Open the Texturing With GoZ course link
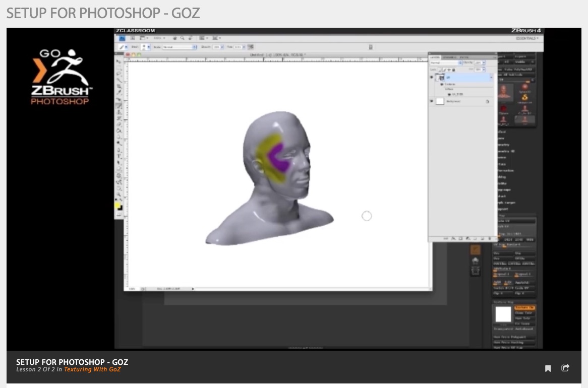This screenshot has height=388, width=588. pyautogui.click(x=92, y=369)
